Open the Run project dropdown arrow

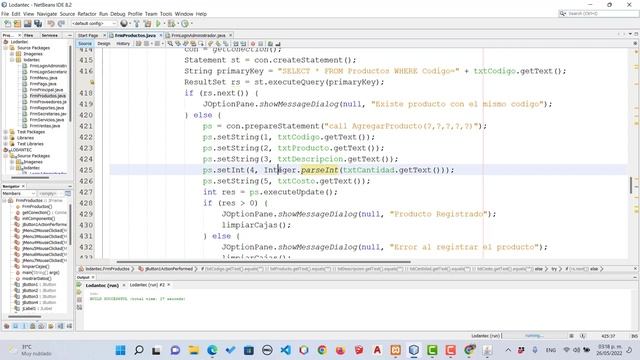[163, 24]
